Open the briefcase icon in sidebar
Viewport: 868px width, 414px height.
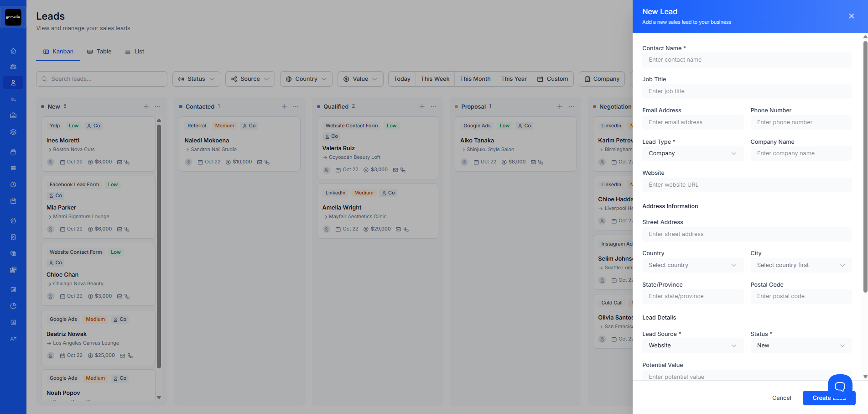pyautogui.click(x=13, y=115)
